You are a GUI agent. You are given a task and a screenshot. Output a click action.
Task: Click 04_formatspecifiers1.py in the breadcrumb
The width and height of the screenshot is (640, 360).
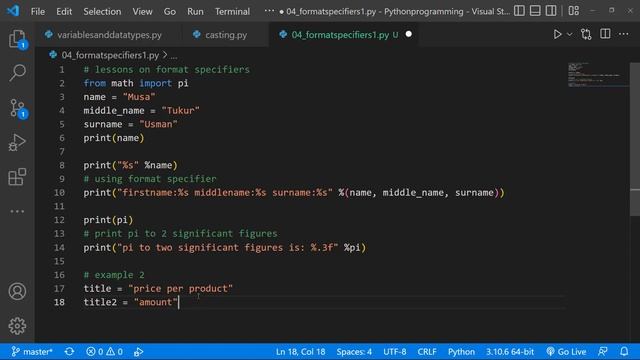point(110,55)
